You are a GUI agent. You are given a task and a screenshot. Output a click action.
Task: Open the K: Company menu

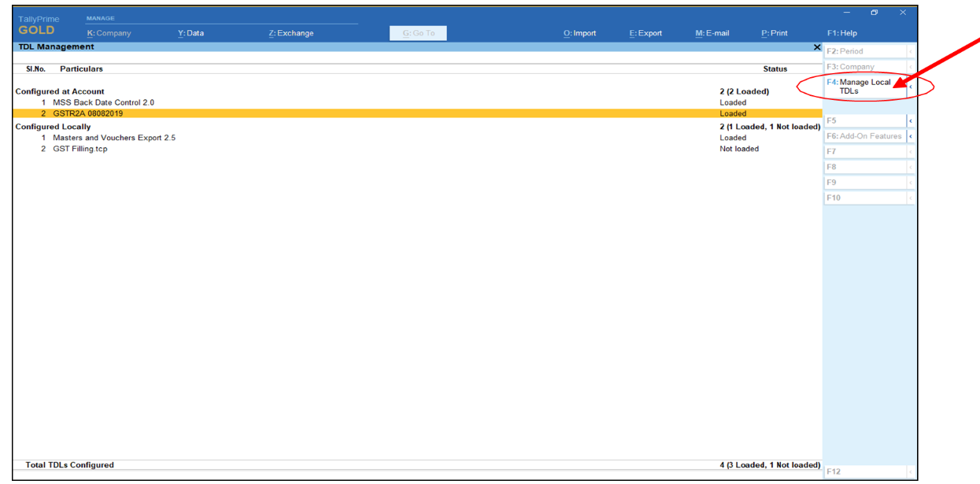[109, 33]
